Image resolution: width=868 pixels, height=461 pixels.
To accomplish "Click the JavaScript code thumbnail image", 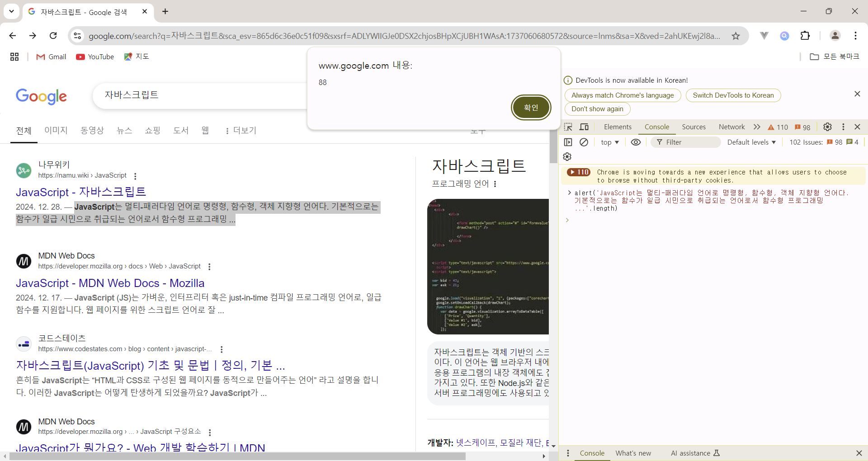I will pos(488,267).
